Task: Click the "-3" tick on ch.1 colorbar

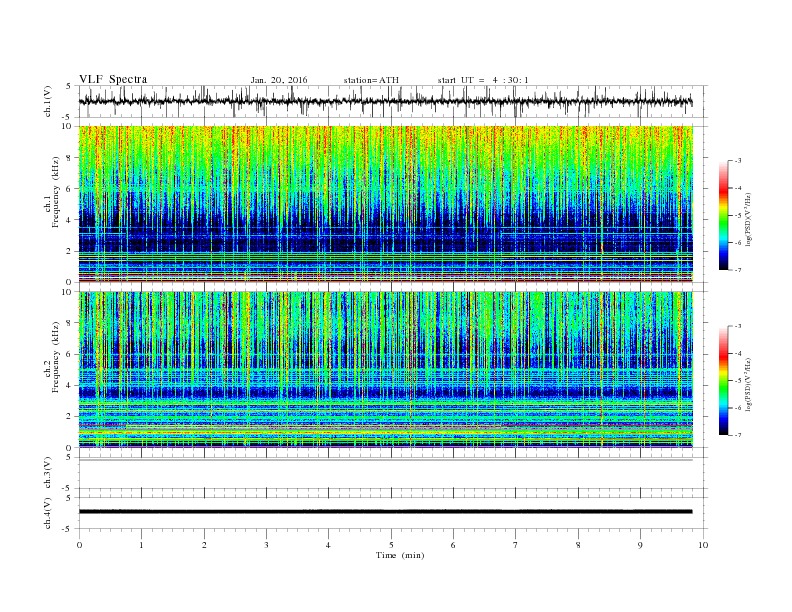Action: click(x=737, y=161)
